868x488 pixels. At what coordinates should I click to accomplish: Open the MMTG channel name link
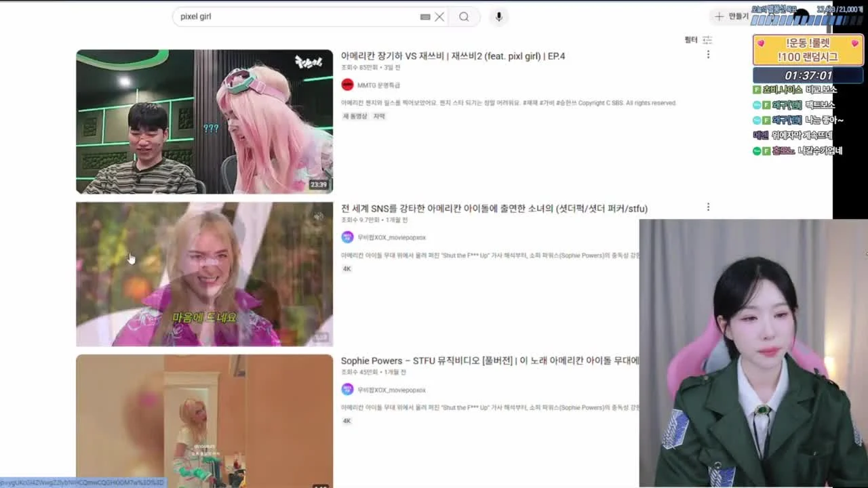(378, 85)
